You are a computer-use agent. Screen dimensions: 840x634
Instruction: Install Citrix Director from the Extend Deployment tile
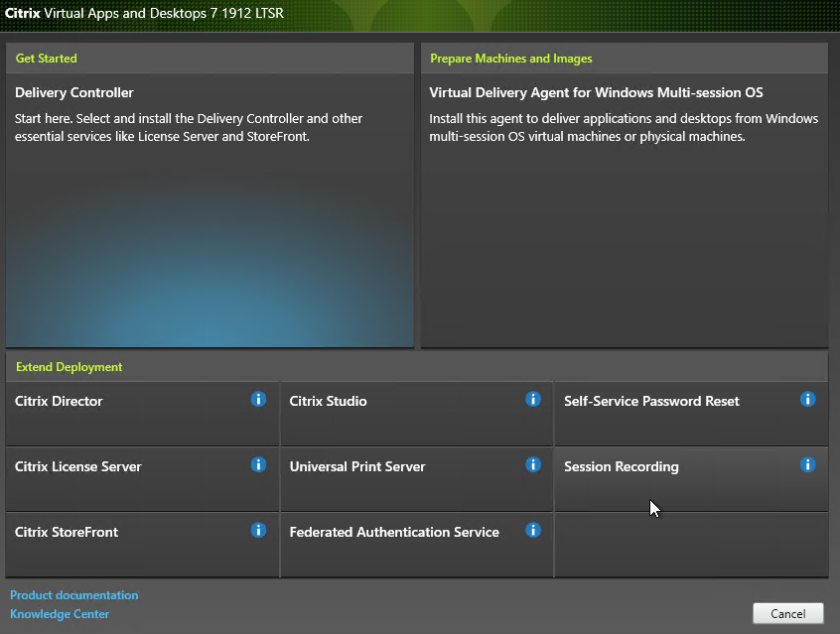coord(60,402)
